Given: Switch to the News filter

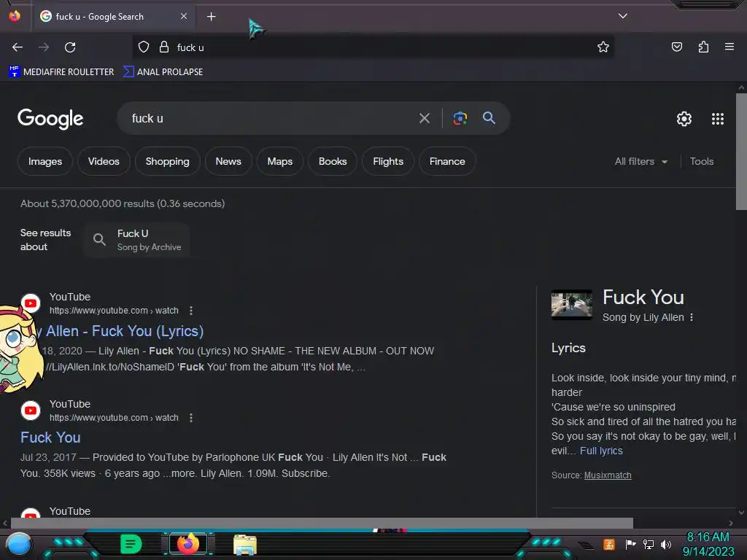Looking at the screenshot, I should (x=228, y=161).
